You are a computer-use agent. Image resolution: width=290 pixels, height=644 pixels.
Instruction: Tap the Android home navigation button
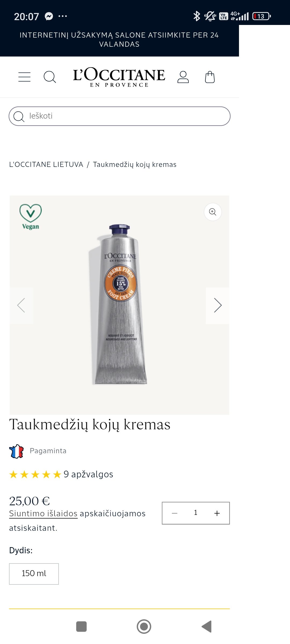point(144,627)
